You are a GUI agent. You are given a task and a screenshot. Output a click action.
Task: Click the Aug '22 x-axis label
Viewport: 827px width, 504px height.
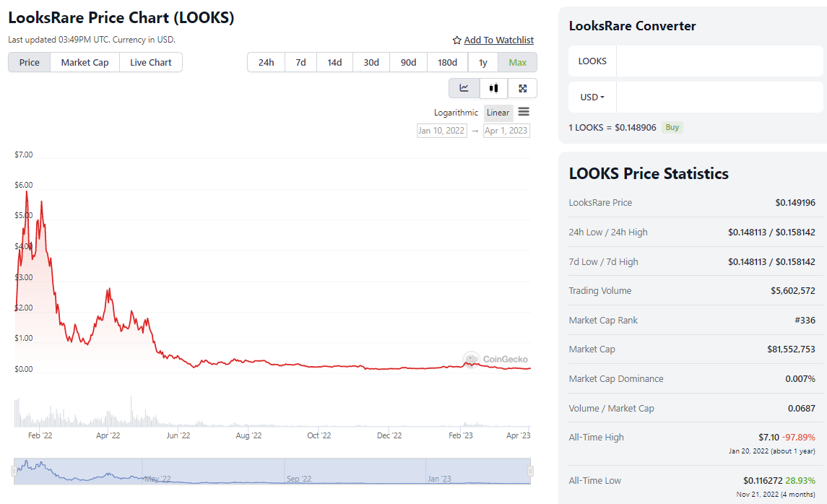(x=248, y=435)
